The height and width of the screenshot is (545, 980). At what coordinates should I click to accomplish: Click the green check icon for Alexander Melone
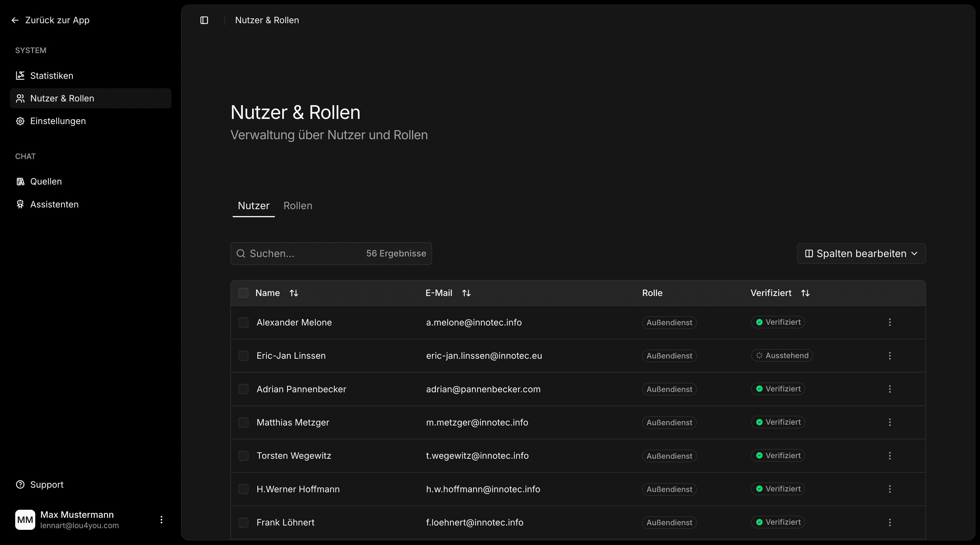759,322
